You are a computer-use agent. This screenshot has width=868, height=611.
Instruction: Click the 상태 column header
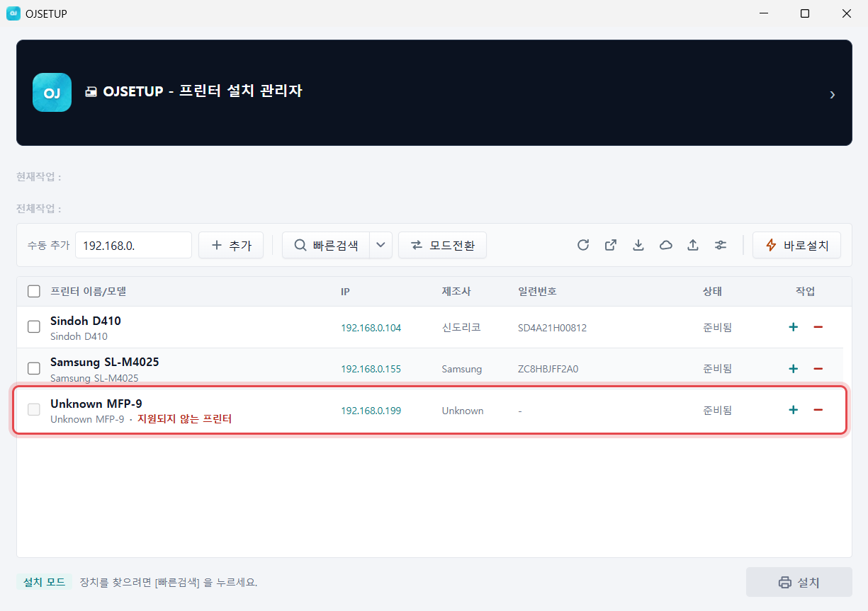point(712,291)
